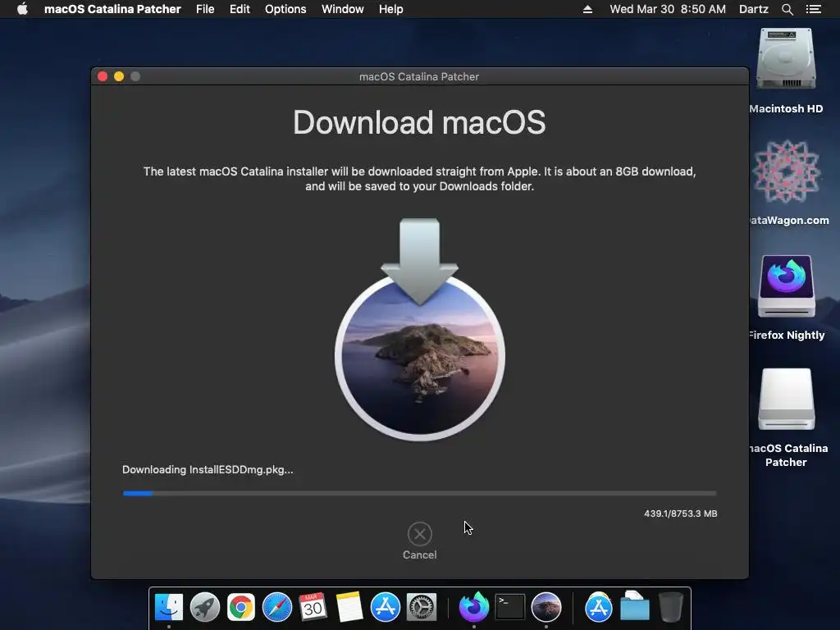
Task: Open the Trash in the Dock
Action: [x=671, y=607]
